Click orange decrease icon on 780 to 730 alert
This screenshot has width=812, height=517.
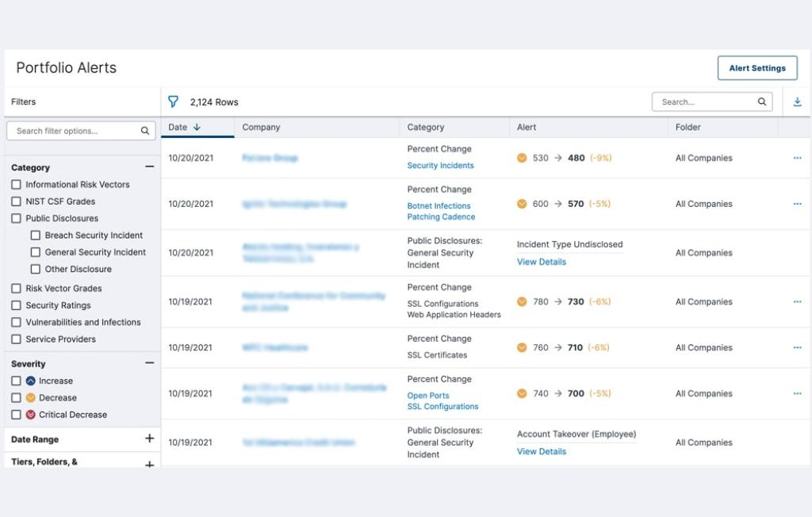tap(522, 301)
